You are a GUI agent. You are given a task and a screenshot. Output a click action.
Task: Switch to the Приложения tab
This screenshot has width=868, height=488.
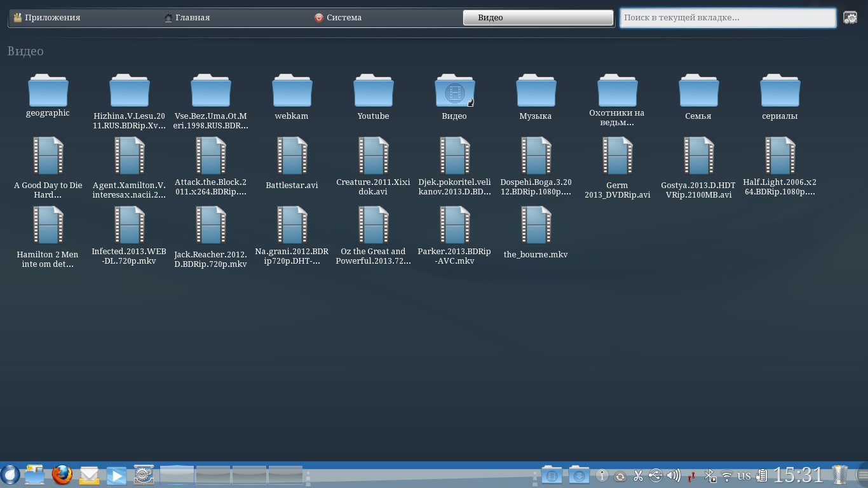[52, 18]
